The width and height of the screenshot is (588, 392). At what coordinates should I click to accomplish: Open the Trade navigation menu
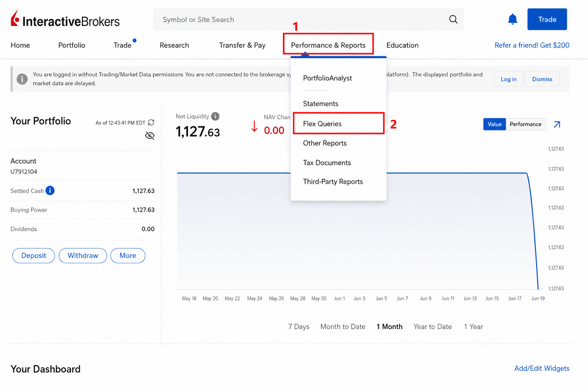[x=122, y=45]
